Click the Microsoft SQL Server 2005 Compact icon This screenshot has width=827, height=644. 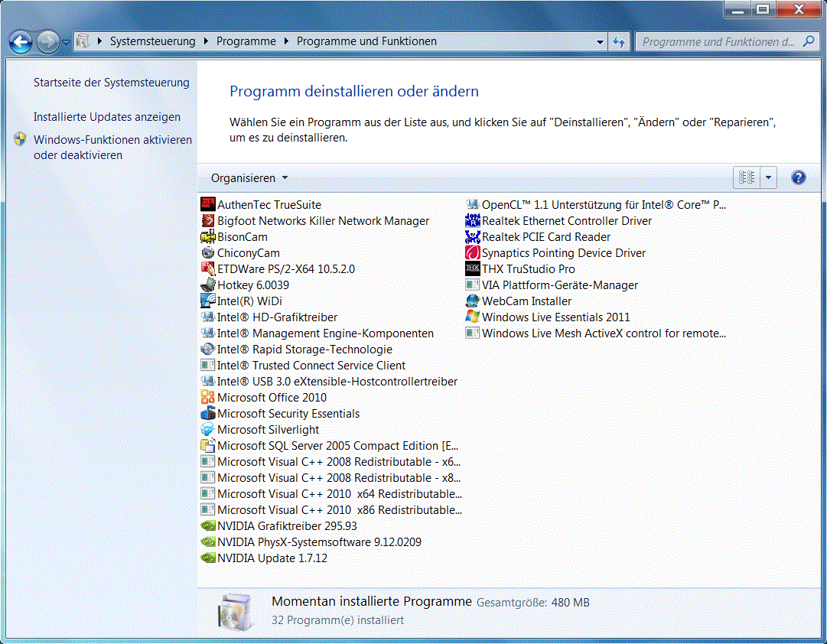click(208, 446)
